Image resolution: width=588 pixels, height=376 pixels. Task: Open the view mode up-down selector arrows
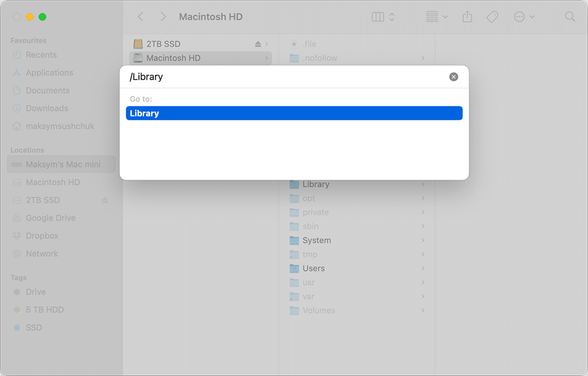point(392,17)
